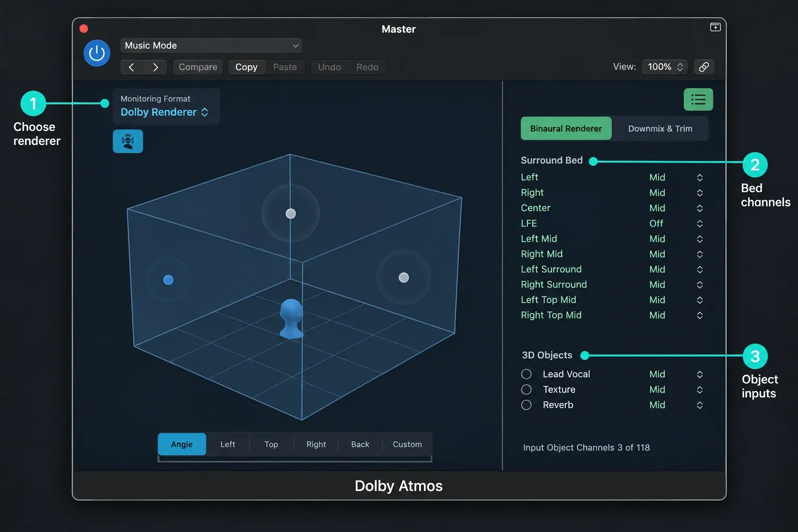This screenshot has width=798, height=532.
Task: Change Texture binaural mode stepper
Action: [700, 390]
